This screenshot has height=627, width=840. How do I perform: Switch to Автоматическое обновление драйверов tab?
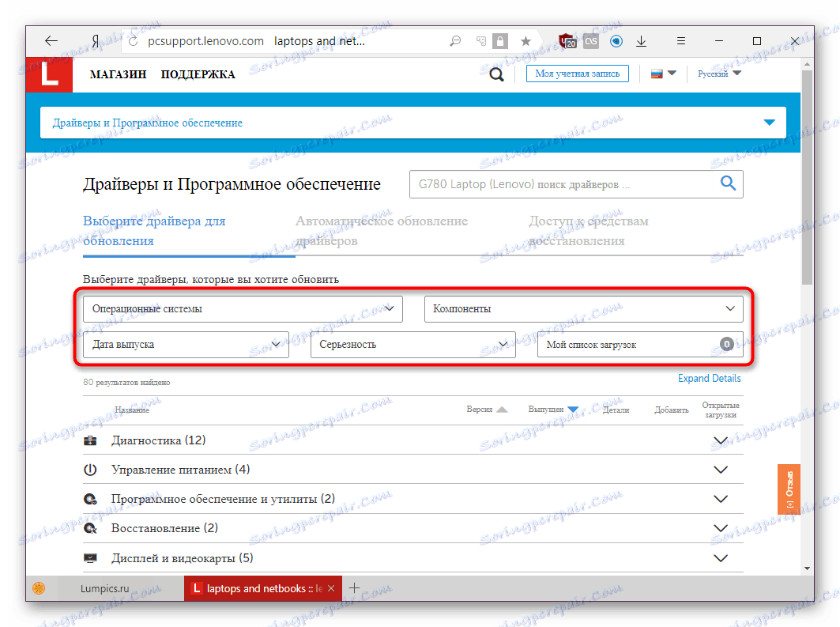(382, 231)
